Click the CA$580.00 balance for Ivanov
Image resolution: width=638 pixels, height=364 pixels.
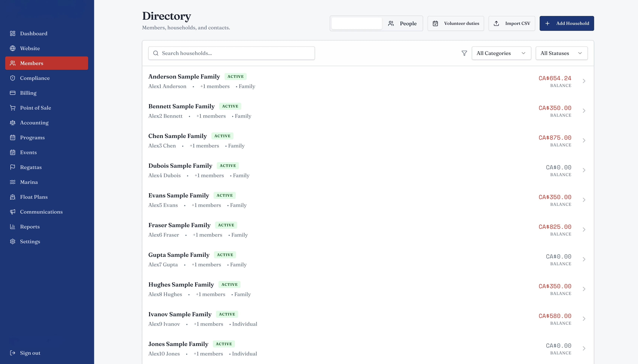pyautogui.click(x=555, y=316)
